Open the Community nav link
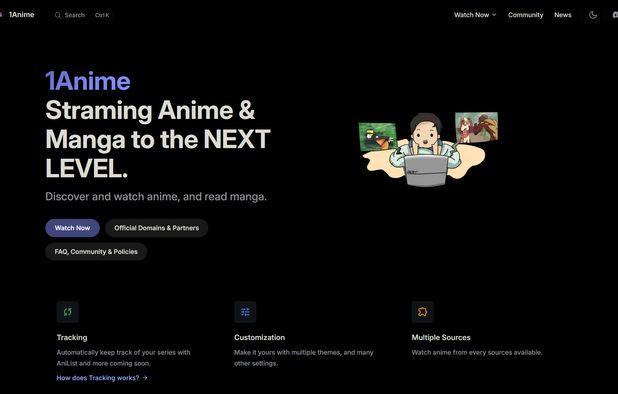This screenshot has width=618, height=394. (x=525, y=15)
